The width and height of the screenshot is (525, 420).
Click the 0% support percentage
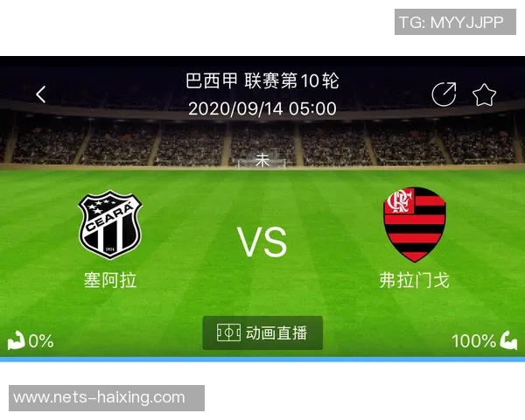tap(41, 341)
